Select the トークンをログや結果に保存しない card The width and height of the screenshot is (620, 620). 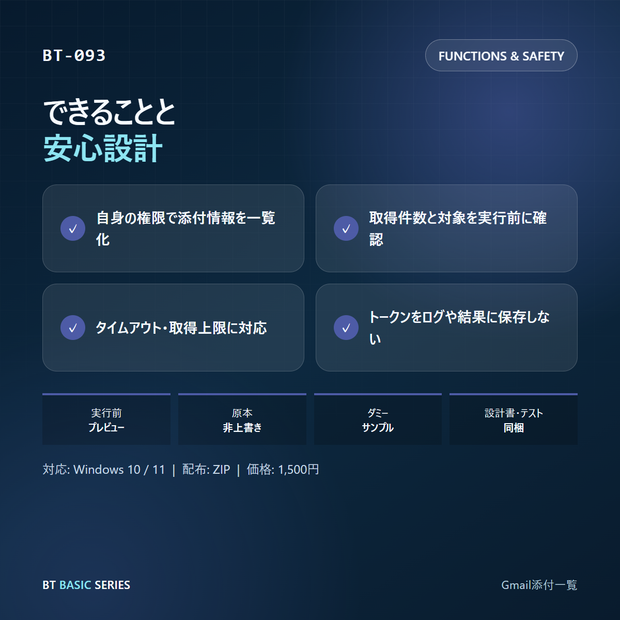(x=446, y=327)
